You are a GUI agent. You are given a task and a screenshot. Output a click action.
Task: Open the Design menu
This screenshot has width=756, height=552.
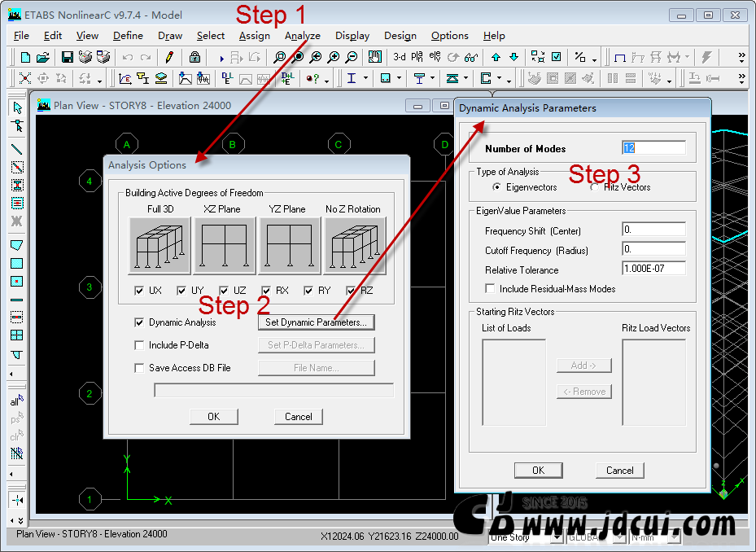tap(400, 36)
